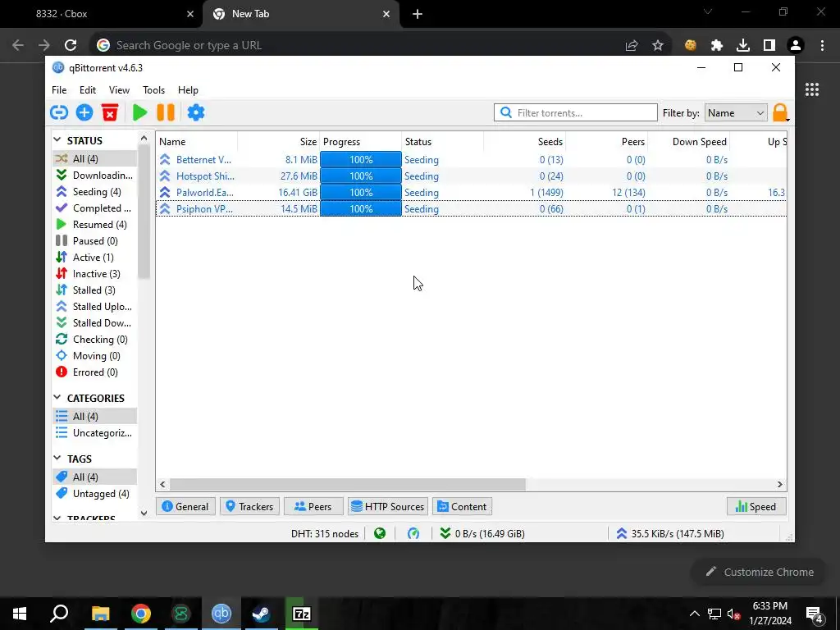Image resolution: width=840 pixels, height=630 pixels.
Task: Collapse the CATEGORIES section
Action: [x=57, y=398]
